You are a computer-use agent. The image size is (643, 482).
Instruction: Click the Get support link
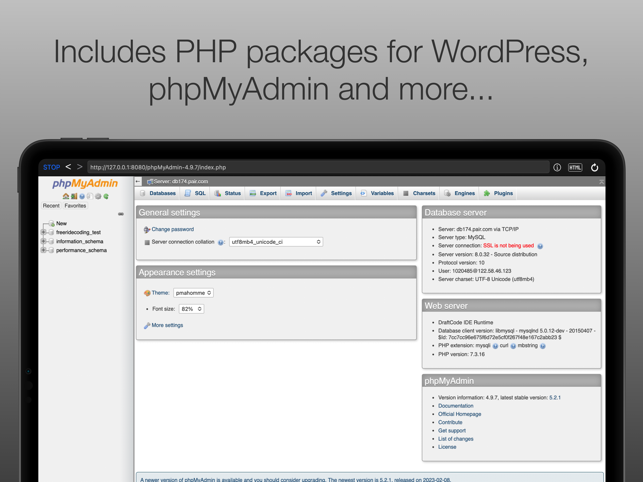[452, 430]
